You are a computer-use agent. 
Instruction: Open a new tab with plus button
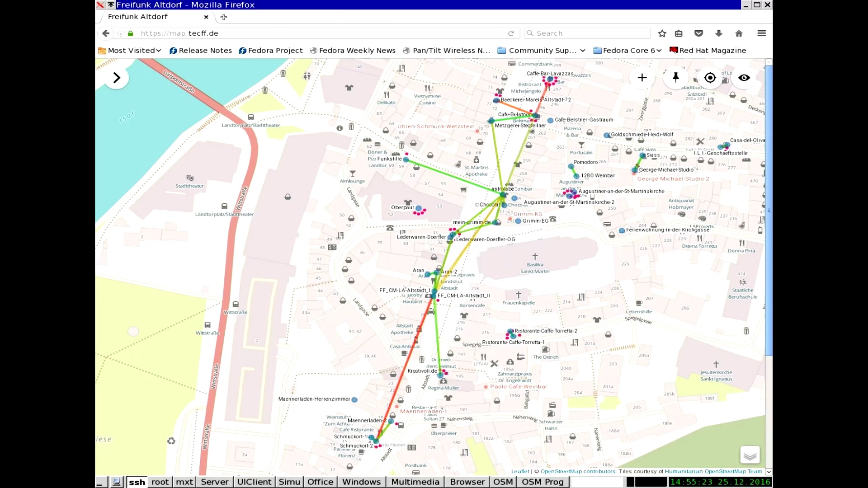[x=223, y=17]
